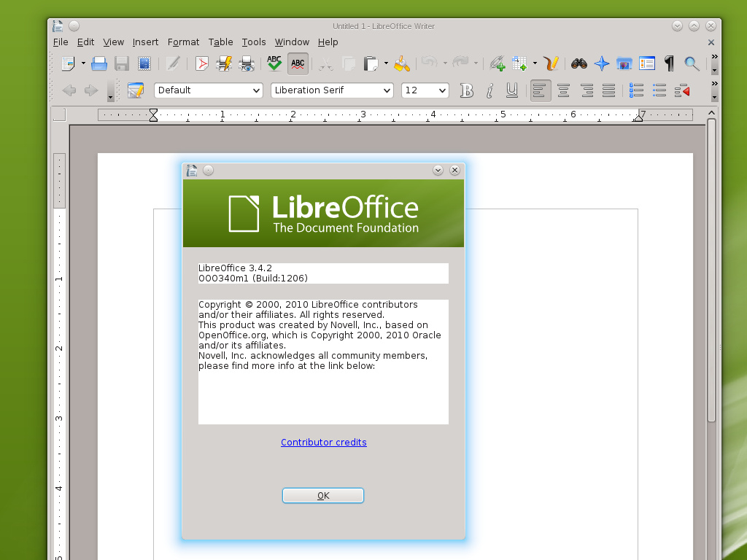Open the Undo history dropdown arrow
Viewport: 747px width, 560px height.
[x=445, y=63]
